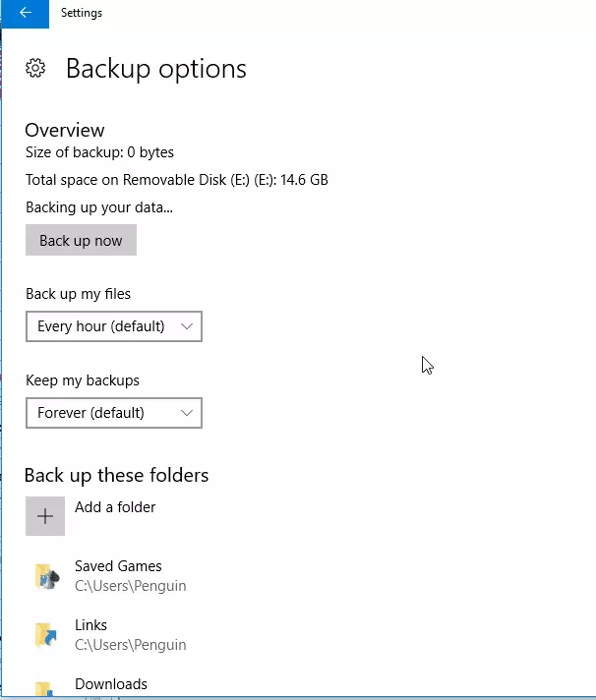Select the Saved Games folder entry

111,576
